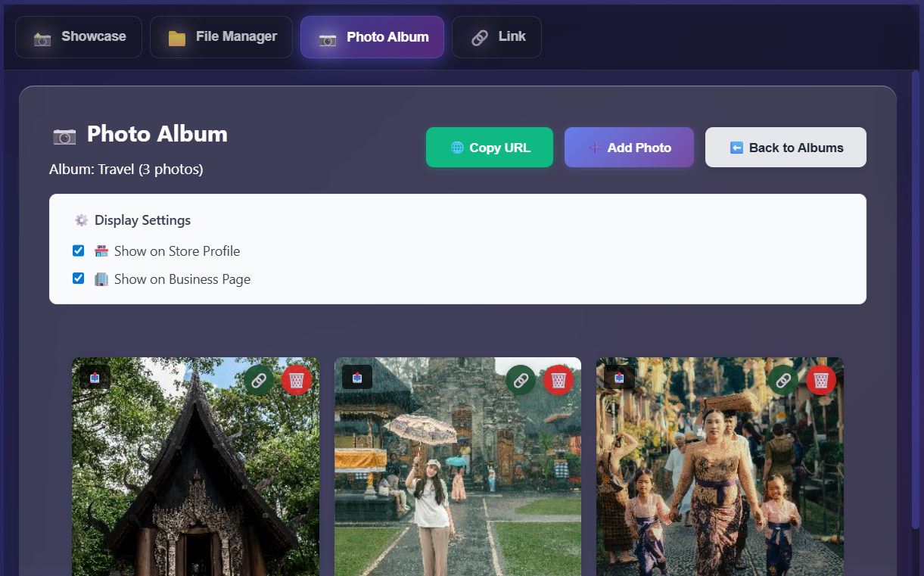
Task: Click the link icon on temple photo
Action: click(x=259, y=380)
